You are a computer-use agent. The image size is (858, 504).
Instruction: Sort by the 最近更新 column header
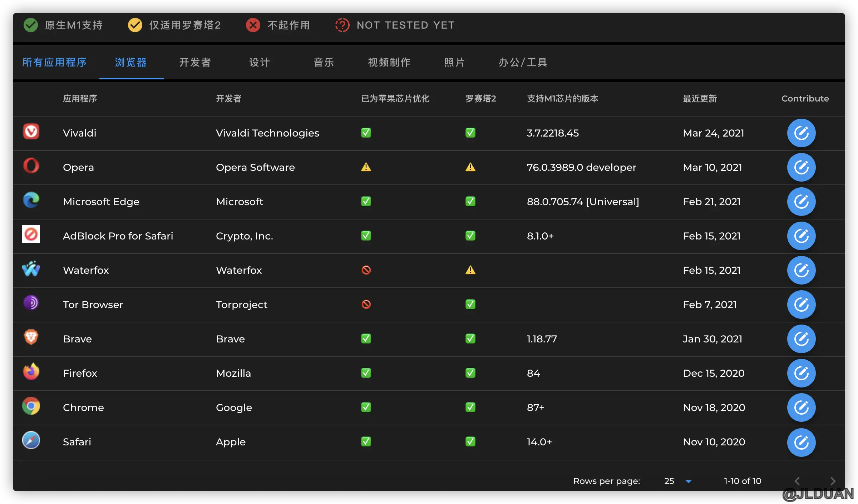[x=700, y=99]
